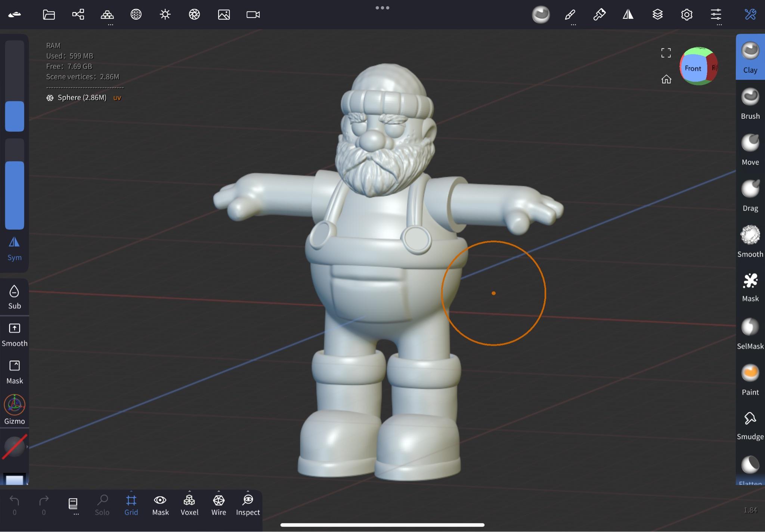Viewport: 765px width, 532px height.
Task: Select the Move tool
Action: coord(750,149)
